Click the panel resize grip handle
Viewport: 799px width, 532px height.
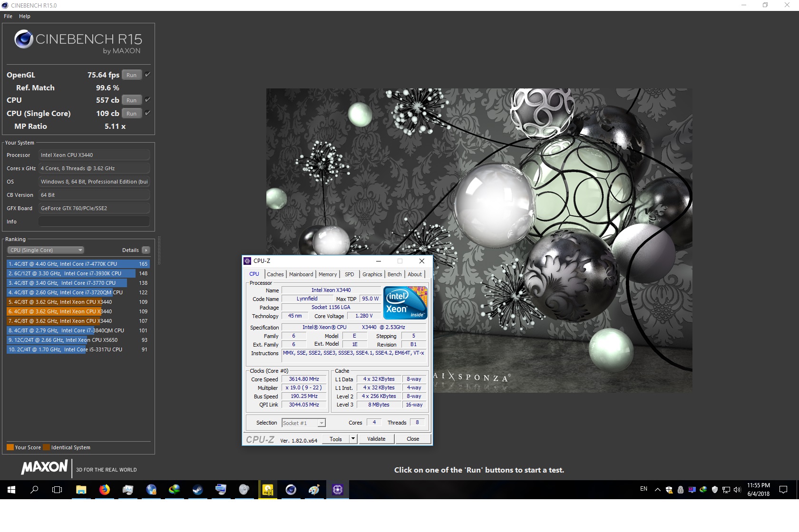(159, 250)
